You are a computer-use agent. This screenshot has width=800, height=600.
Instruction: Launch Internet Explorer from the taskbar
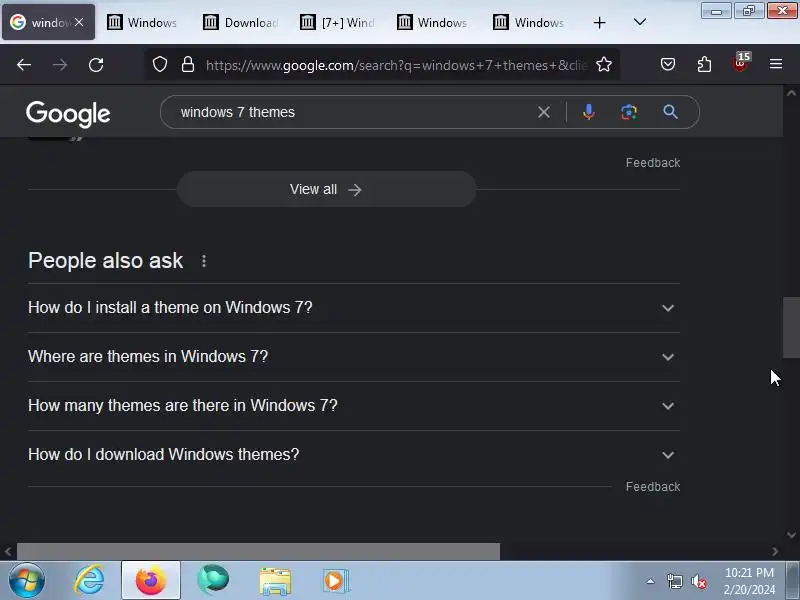pyautogui.click(x=89, y=581)
